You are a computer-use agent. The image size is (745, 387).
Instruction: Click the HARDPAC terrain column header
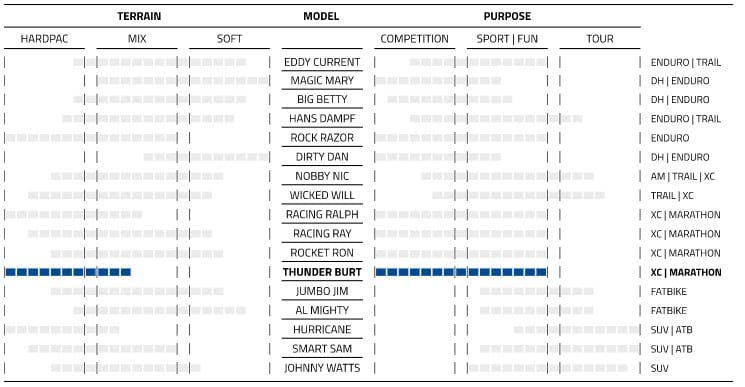44,39
